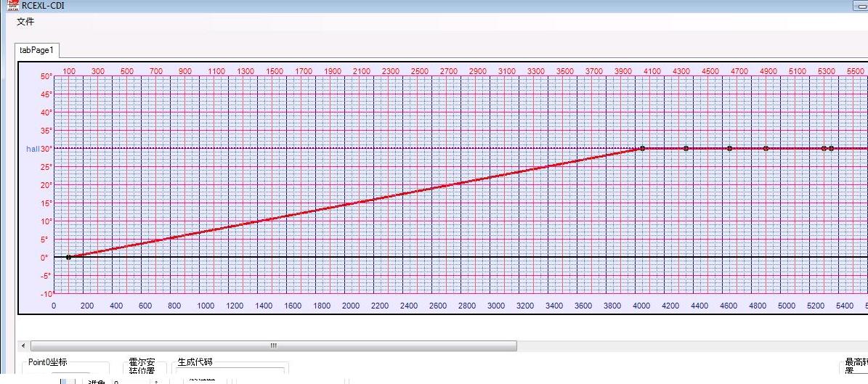Grab the horizontal scrollbar thumb
The width and height of the screenshot is (868, 384).
pos(273,346)
